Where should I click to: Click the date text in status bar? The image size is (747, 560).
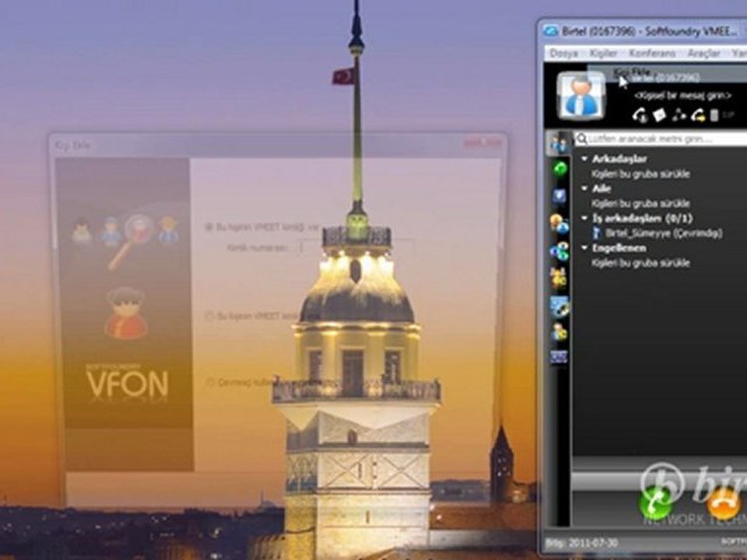[582, 543]
